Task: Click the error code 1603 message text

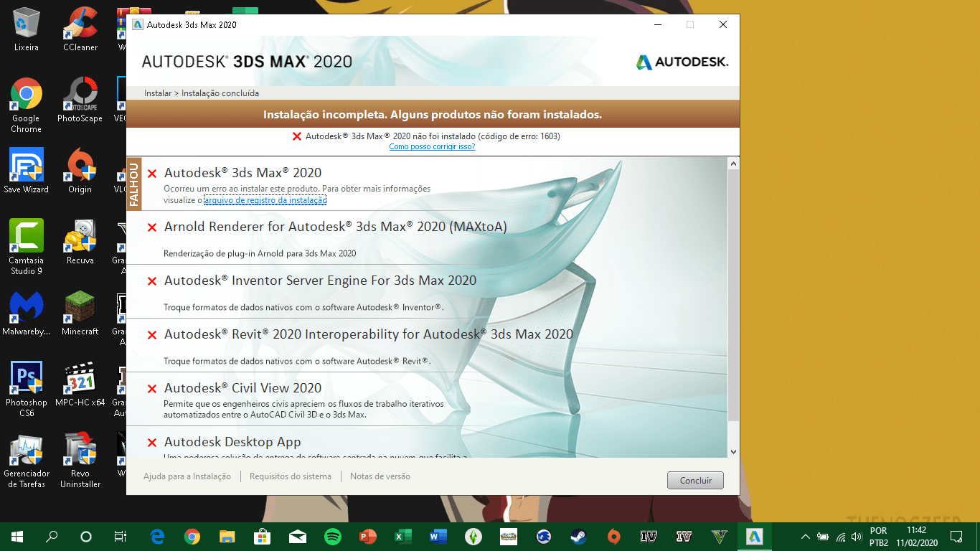Action: click(433, 136)
